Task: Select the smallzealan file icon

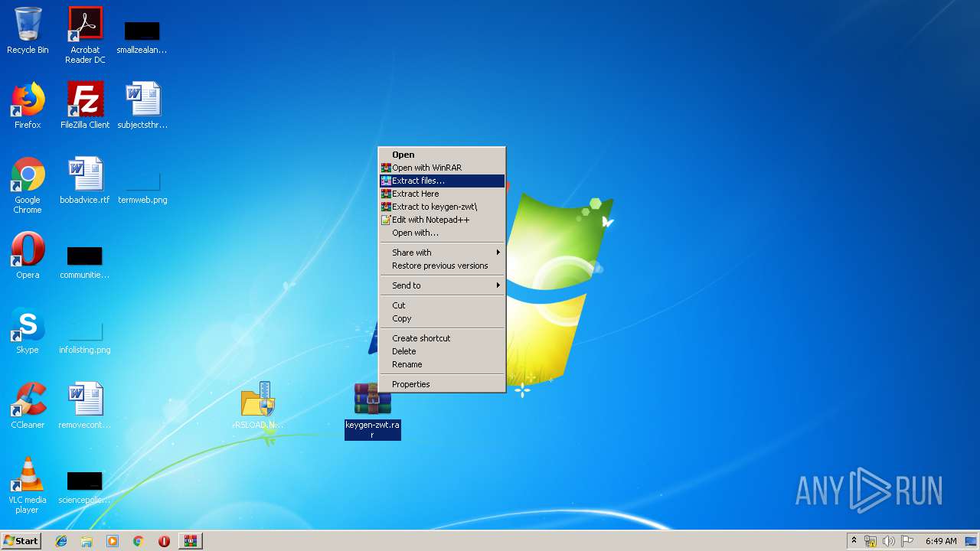Action: [x=142, y=37]
